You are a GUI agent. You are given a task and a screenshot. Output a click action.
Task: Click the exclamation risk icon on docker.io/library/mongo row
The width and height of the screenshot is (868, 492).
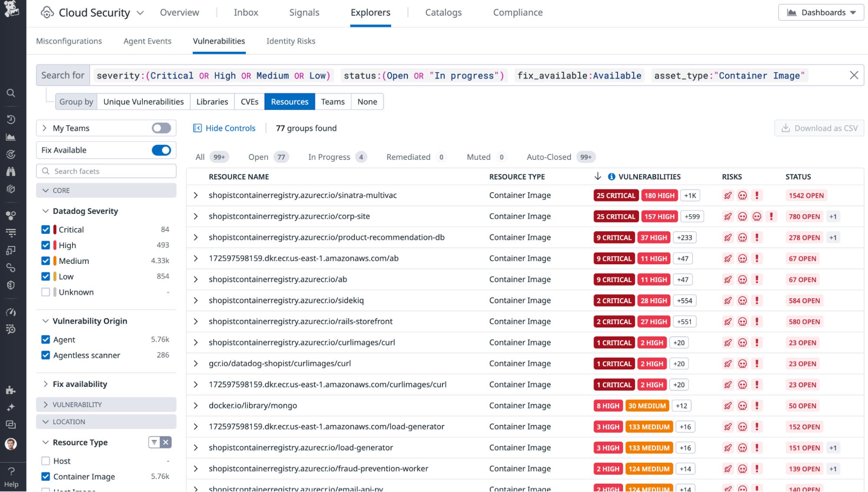point(757,406)
